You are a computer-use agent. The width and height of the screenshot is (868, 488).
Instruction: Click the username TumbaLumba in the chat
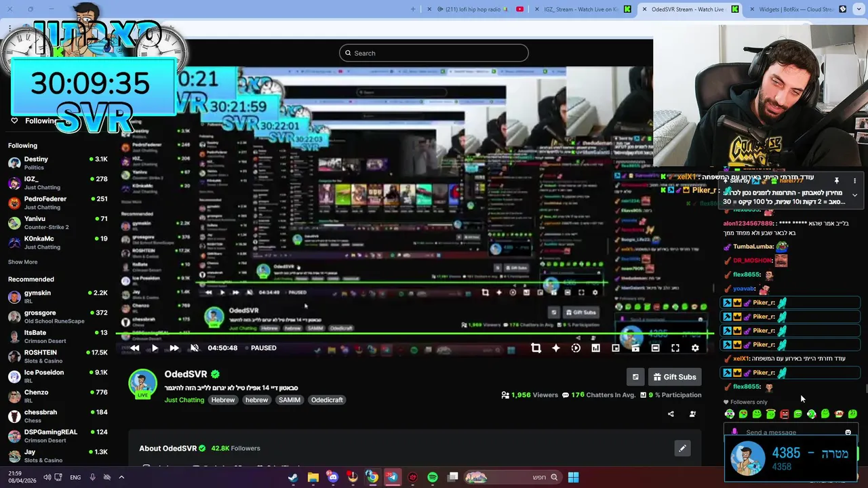click(x=753, y=247)
